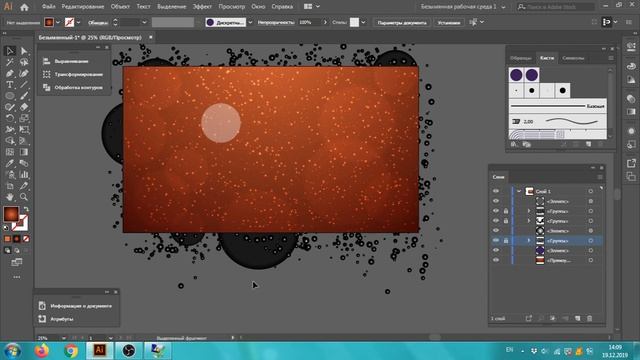This screenshot has width=640, height=360.
Task: Toggle eye of topmost Эллипс sublayer
Action: 496,201
